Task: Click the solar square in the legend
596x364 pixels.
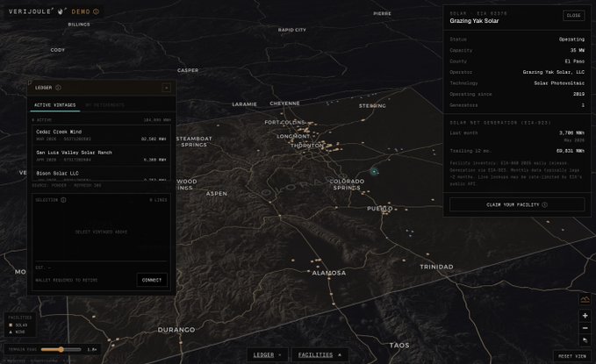Action: point(11,325)
